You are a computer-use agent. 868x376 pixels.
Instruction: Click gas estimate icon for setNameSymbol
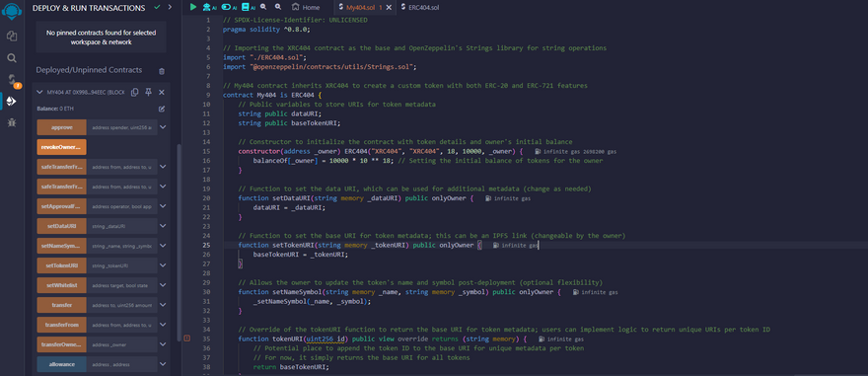pyautogui.click(x=576, y=292)
